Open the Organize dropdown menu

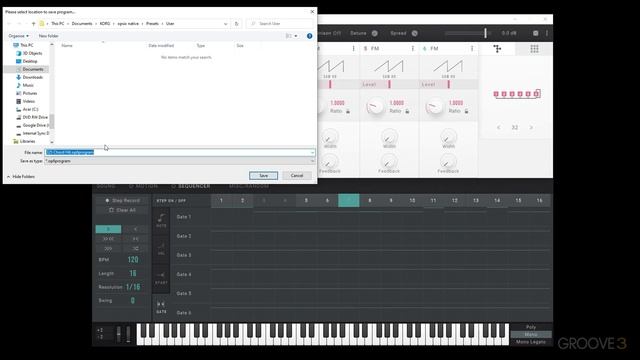point(19,36)
